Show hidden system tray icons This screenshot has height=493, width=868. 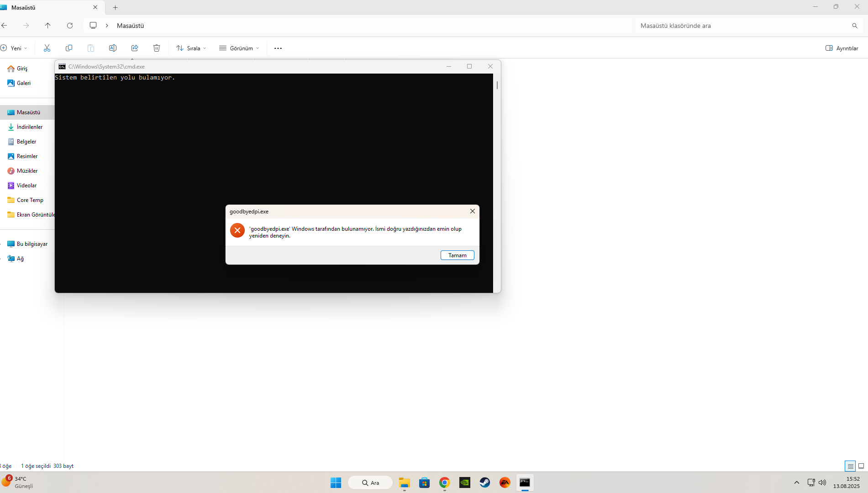pyautogui.click(x=797, y=482)
